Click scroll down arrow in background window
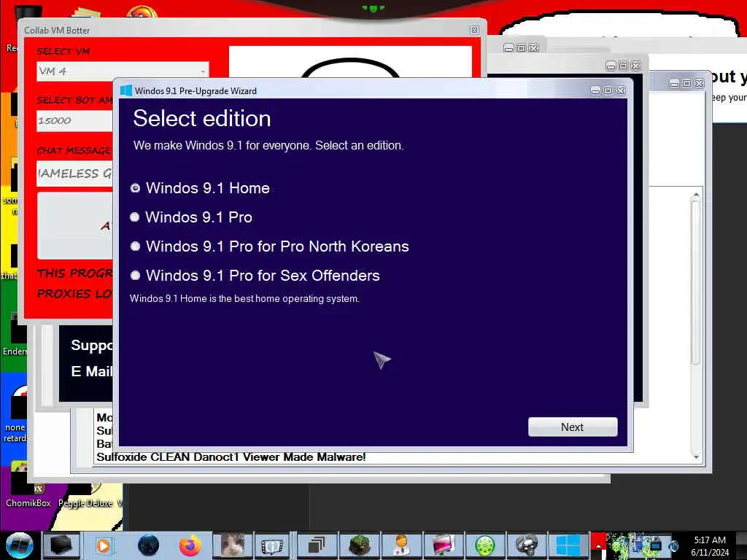The height and width of the screenshot is (560, 747). [696, 457]
